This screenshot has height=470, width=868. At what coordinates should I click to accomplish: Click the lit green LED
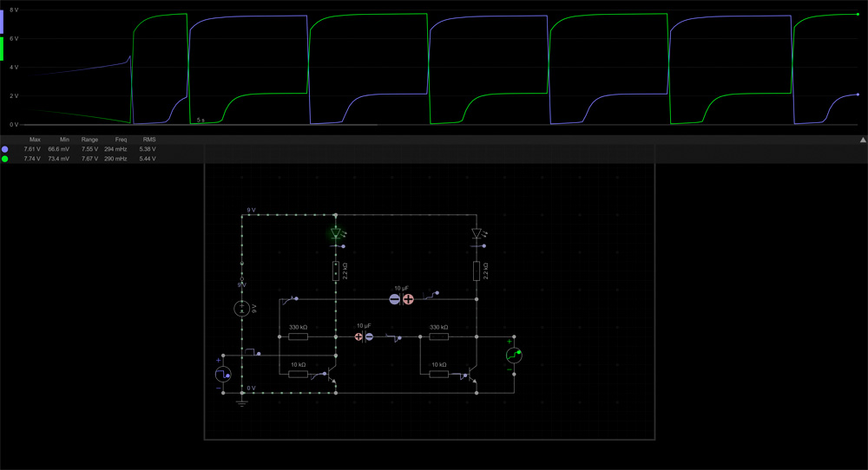click(336, 233)
